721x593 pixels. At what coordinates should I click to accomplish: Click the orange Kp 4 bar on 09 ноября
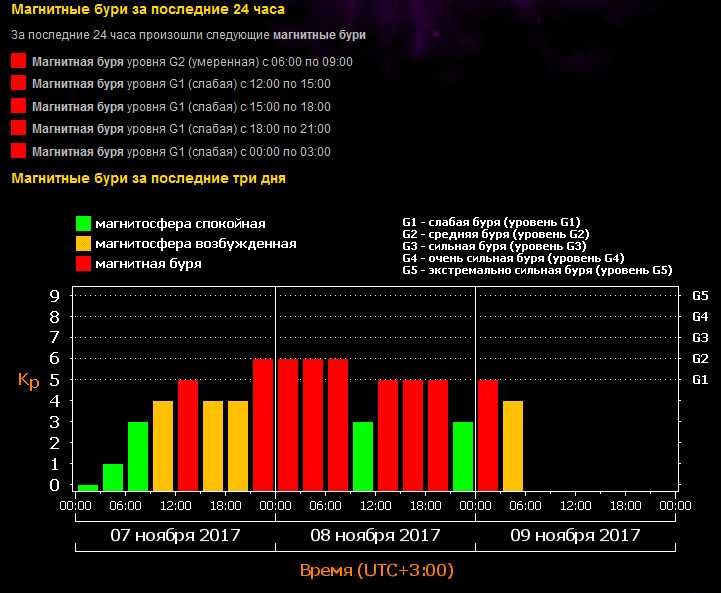(513, 446)
